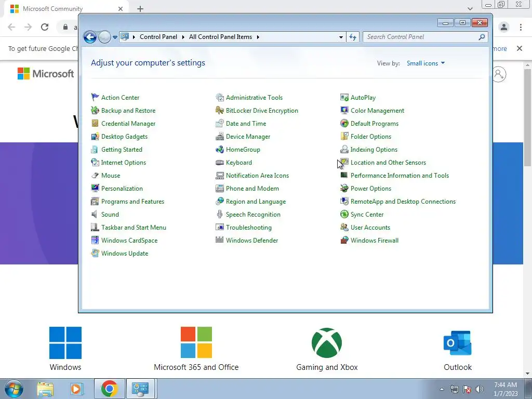Click in the Search Control Panel field

425,37
